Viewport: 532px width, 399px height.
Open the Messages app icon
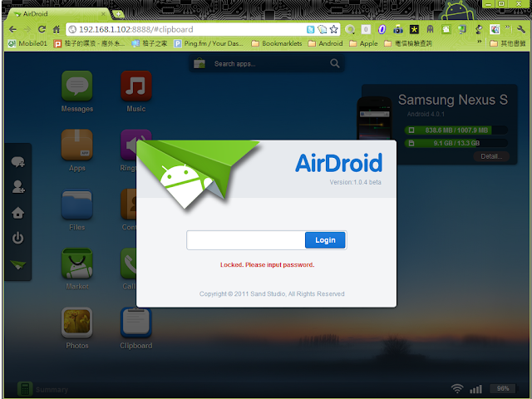77,86
